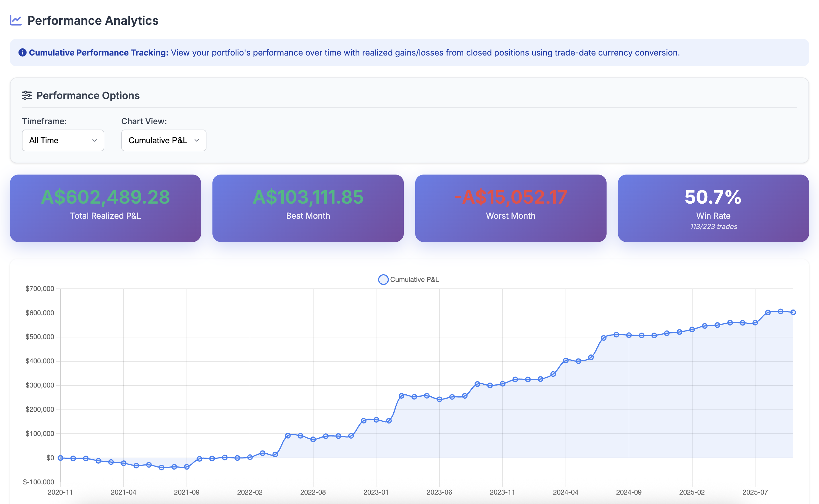The width and height of the screenshot is (819, 504).
Task: Click the chevron on the Timeframe selector
Action: point(94,140)
